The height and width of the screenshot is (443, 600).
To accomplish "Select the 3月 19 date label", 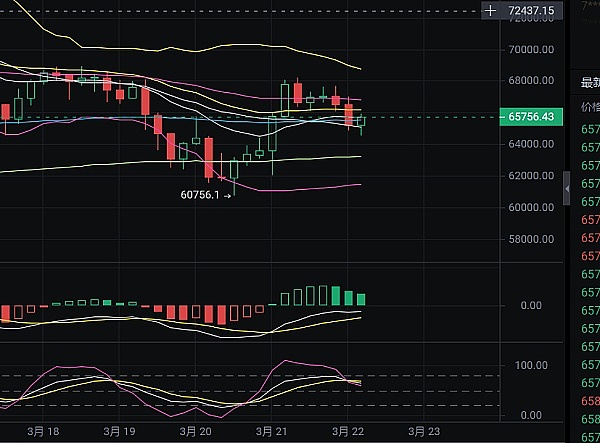I will 119,432.
